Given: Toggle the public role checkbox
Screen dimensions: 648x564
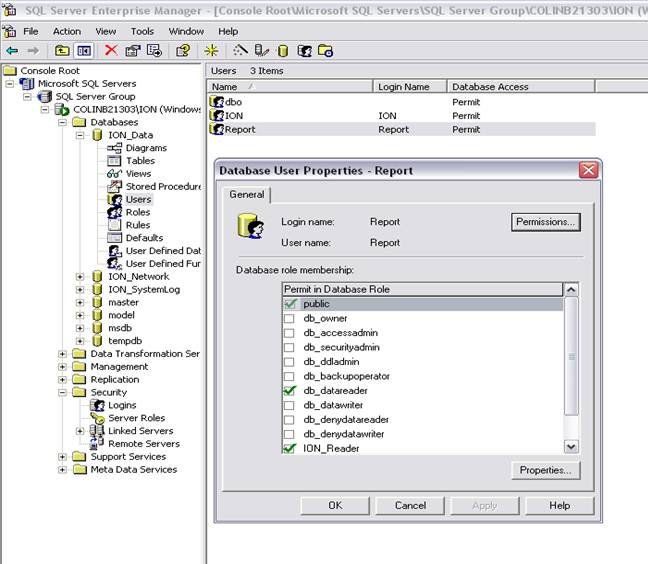Looking at the screenshot, I should pos(290,304).
